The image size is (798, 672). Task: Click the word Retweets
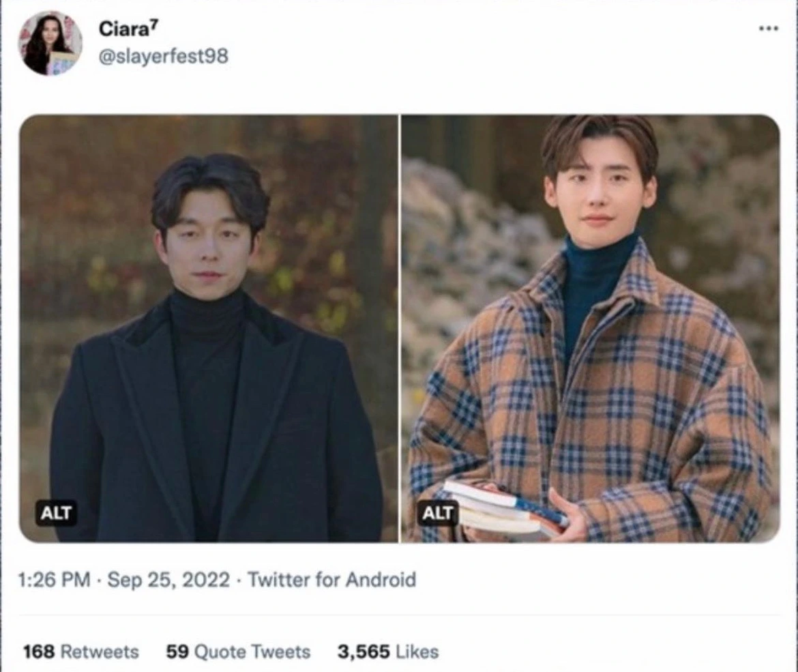tap(100, 652)
